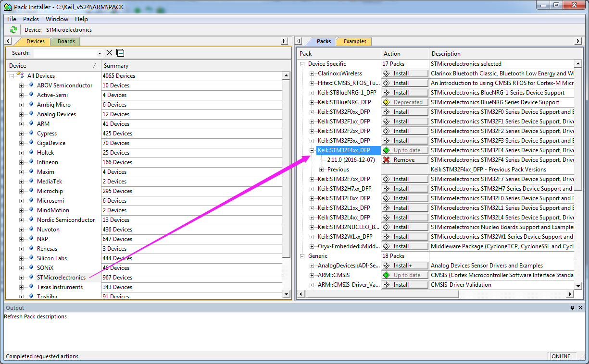The image size is (589, 364).
Task: Install the Keil::STM32L4xx_DFP pack
Action: [405, 218]
